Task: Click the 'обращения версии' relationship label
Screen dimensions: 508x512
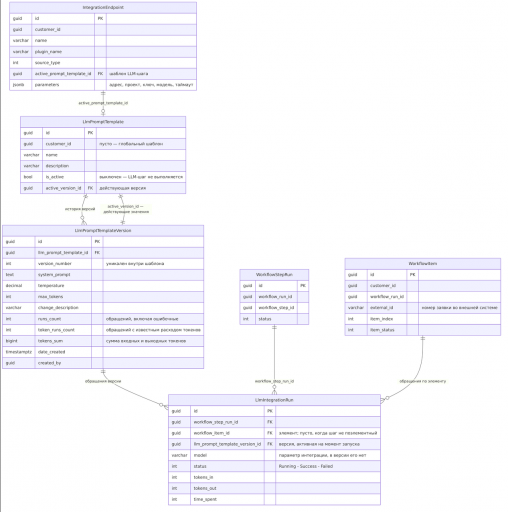Action: click(103, 381)
